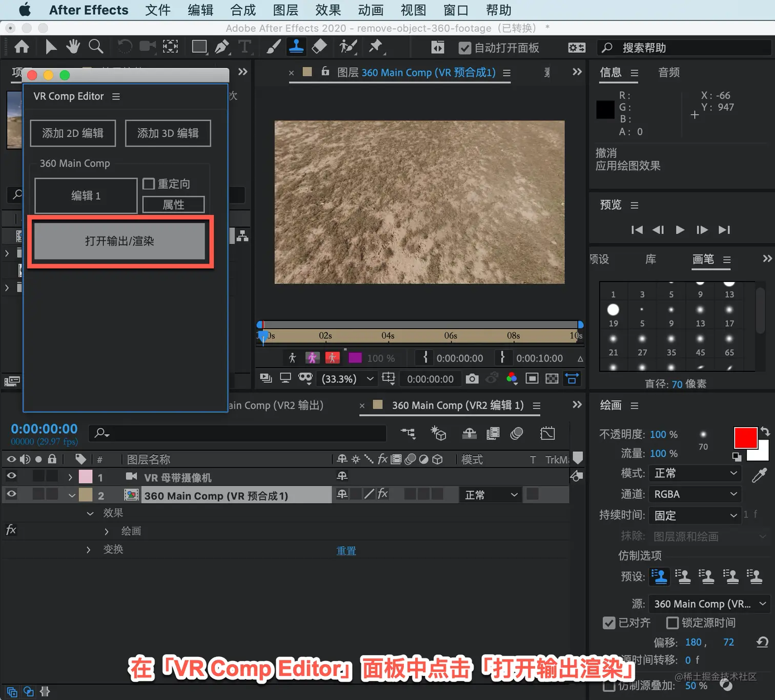Switch to the 音频 tab
This screenshot has height=700, width=775.
point(669,72)
